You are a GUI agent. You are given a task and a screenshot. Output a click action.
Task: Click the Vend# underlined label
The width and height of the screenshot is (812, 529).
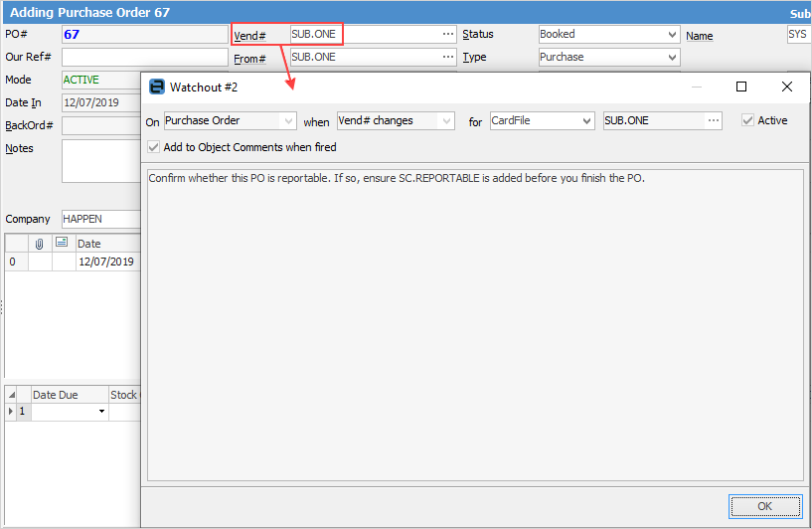[249, 36]
